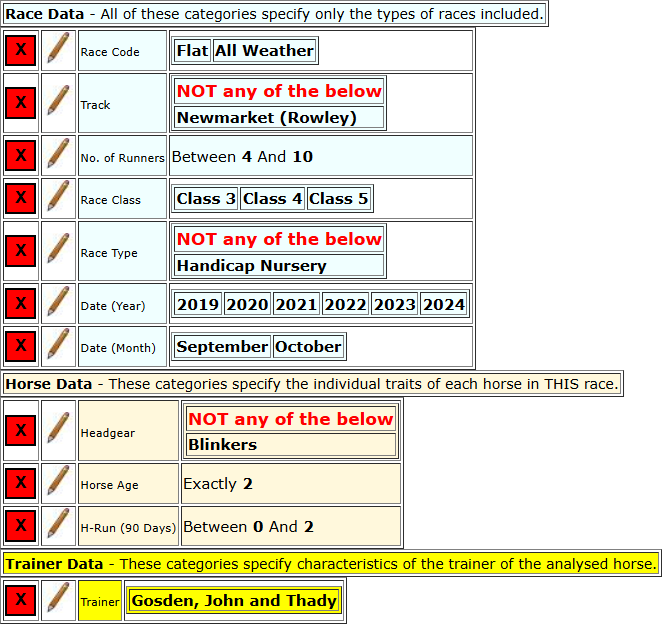The height and width of the screenshot is (624, 662).
Task: Click the H-Run (90 Days) category label
Action: click(x=128, y=526)
